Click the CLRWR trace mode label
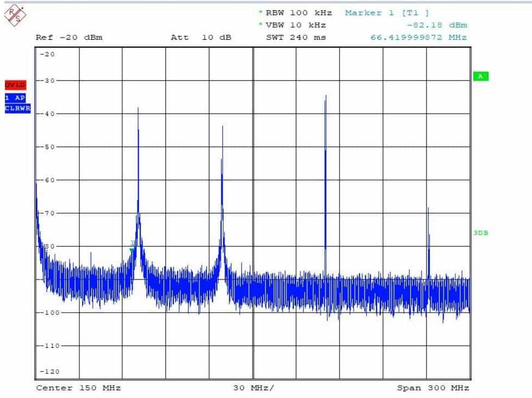The width and height of the screenshot is (532, 398). [x=17, y=108]
